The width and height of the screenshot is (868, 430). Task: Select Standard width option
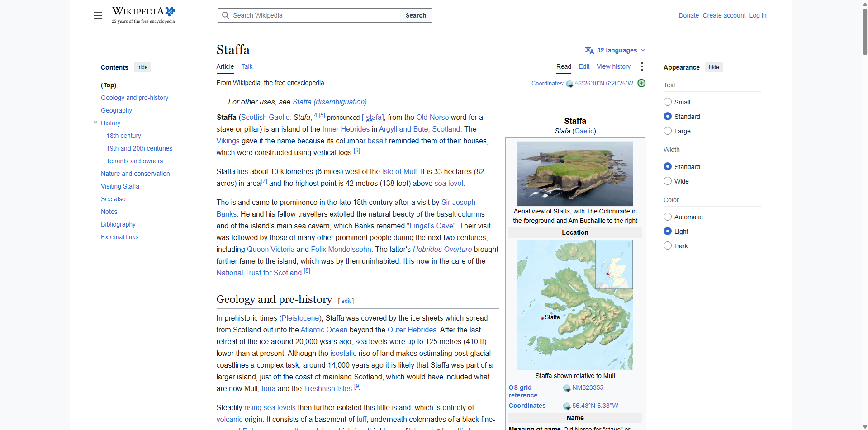pos(668,167)
